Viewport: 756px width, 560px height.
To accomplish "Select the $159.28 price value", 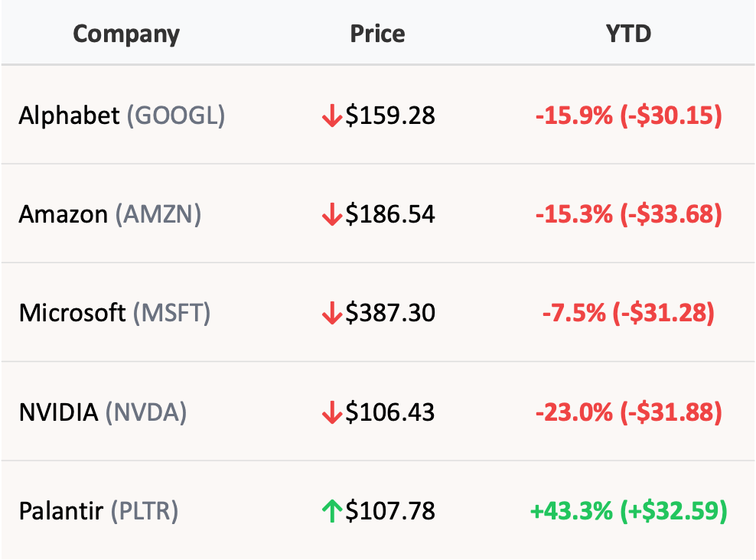I will pos(390,116).
